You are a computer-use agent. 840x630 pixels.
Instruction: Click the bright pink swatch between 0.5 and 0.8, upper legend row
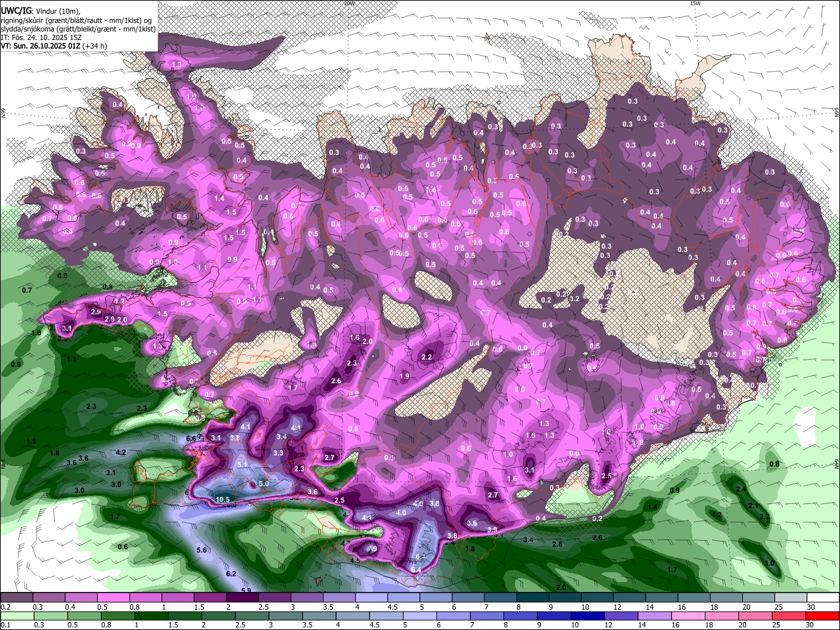pos(112,598)
